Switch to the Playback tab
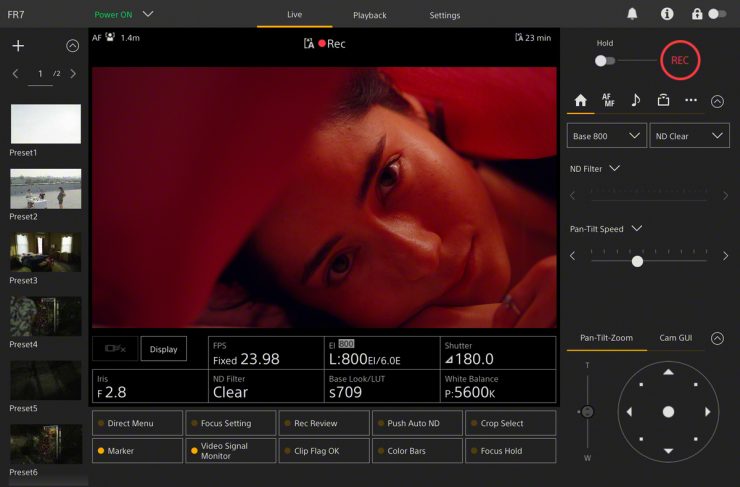Image resolution: width=740 pixels, height=487 pixels. pos(369,15)
